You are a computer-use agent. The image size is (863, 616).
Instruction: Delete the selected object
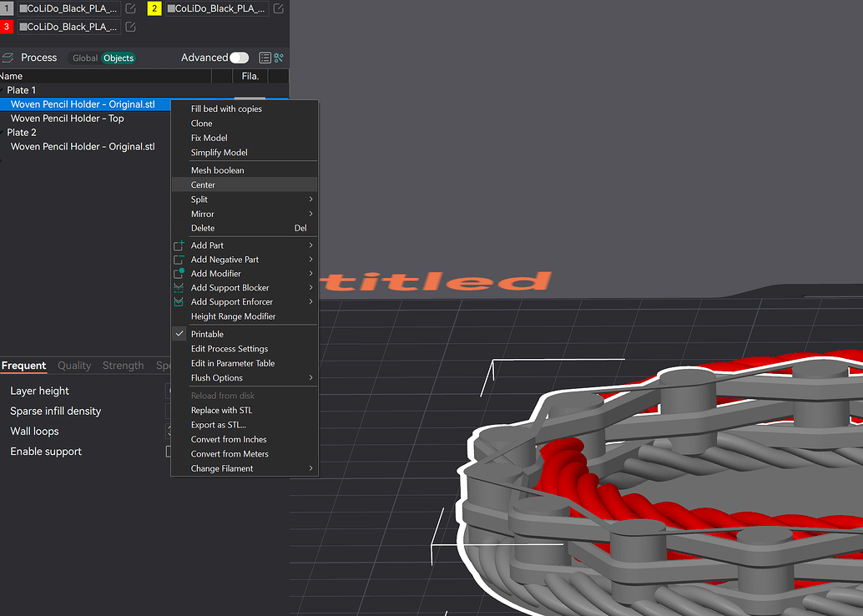pos(245,228)
